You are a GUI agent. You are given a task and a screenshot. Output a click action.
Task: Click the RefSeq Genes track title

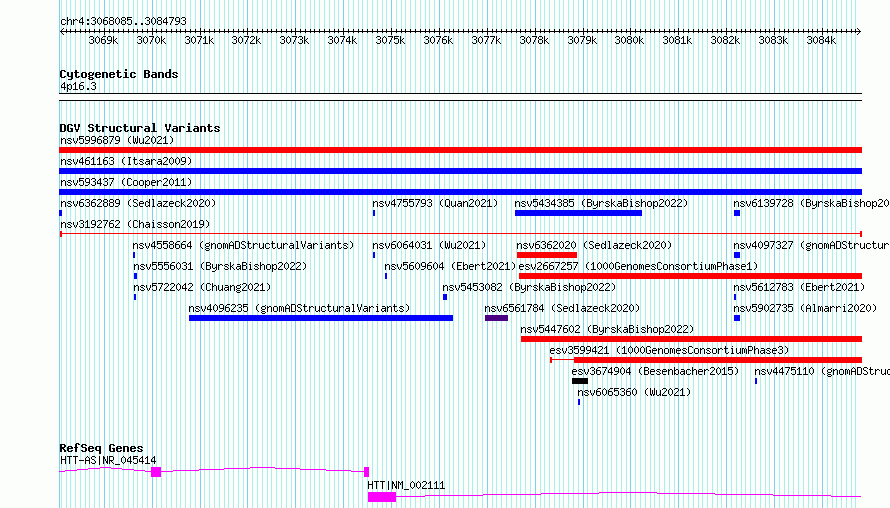(101, 448)
